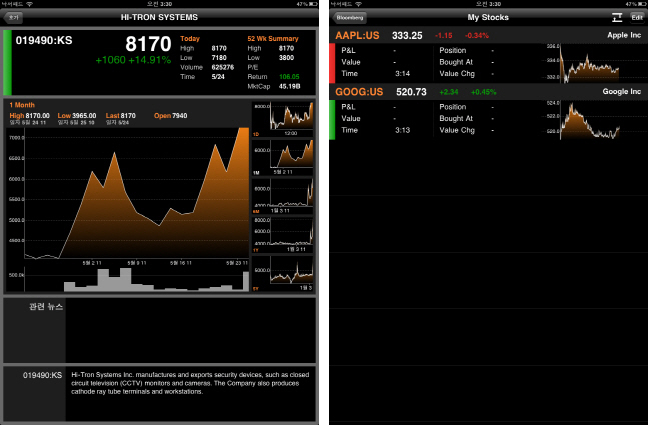Tap the Low 3965.00 chart stat

click(77, 116)
